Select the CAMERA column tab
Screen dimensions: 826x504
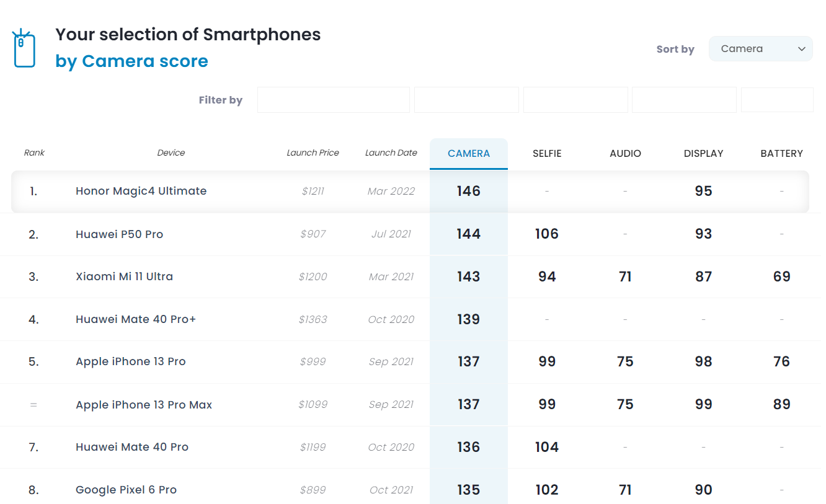pyautogui.click(x=468, y=154)
